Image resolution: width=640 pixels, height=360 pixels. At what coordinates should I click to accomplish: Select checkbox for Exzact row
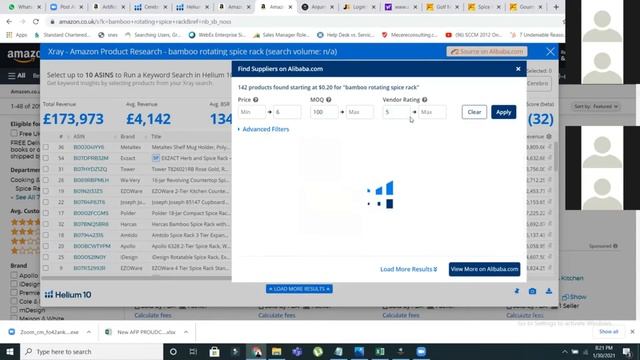(46, 158)
